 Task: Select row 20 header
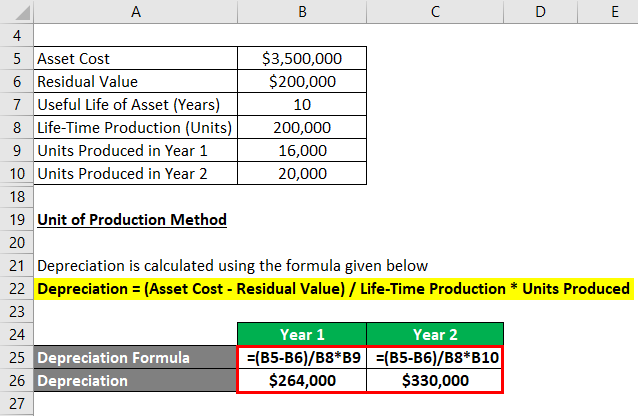pos(17,243)
